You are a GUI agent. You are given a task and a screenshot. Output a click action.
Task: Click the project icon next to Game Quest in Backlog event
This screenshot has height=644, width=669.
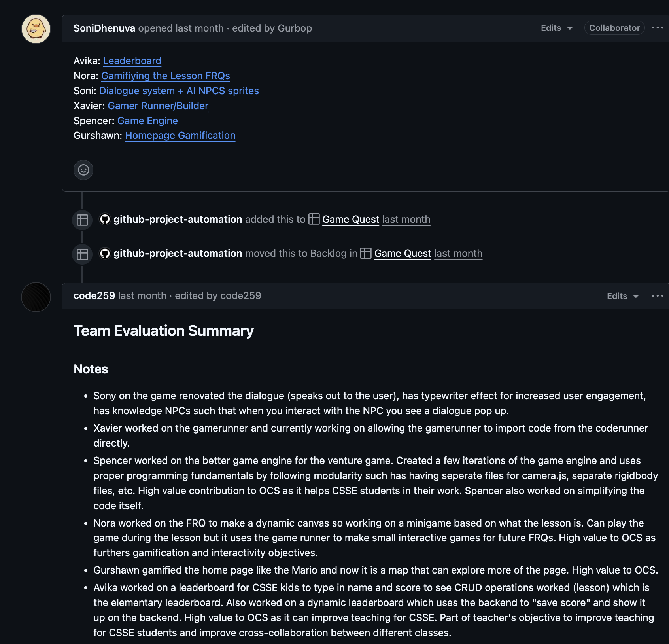(365, 253)
